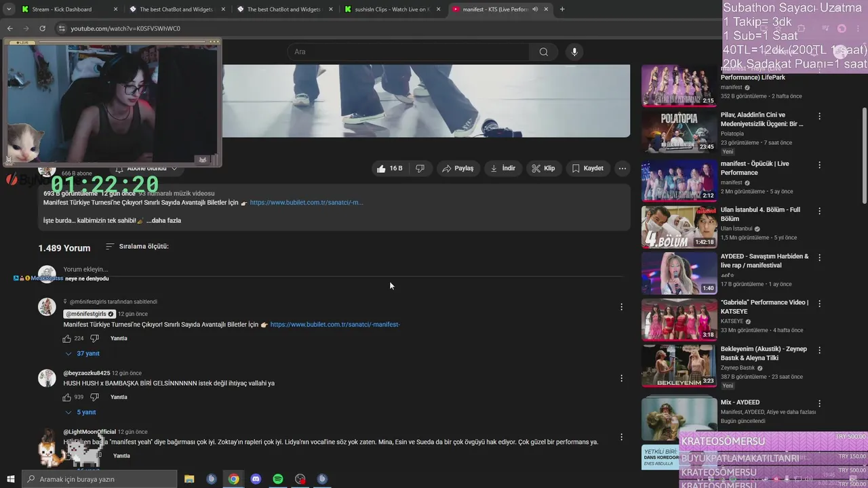
Task: Open File Explorer from the taskbar
Action: pyautogui.click(x=189, y=479)
